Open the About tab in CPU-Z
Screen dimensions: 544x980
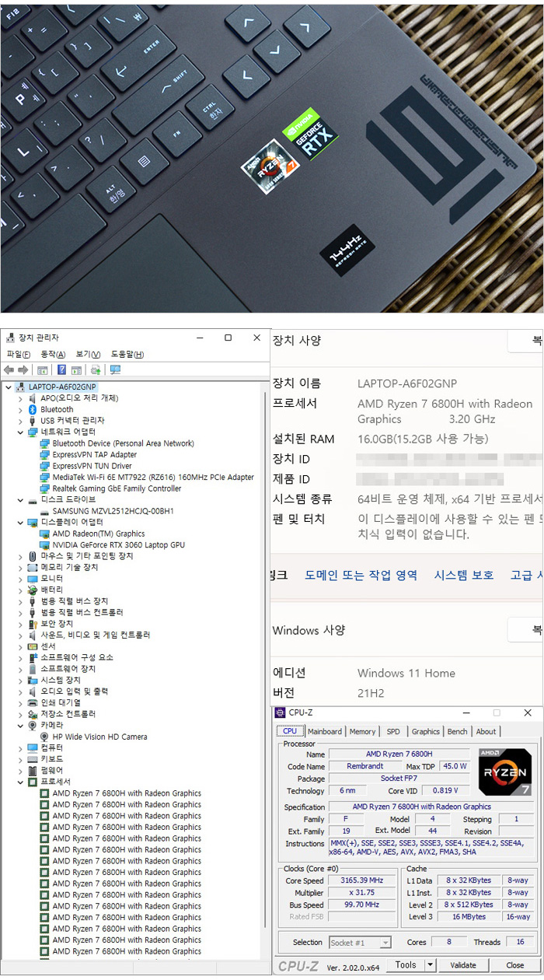(486, 731)
